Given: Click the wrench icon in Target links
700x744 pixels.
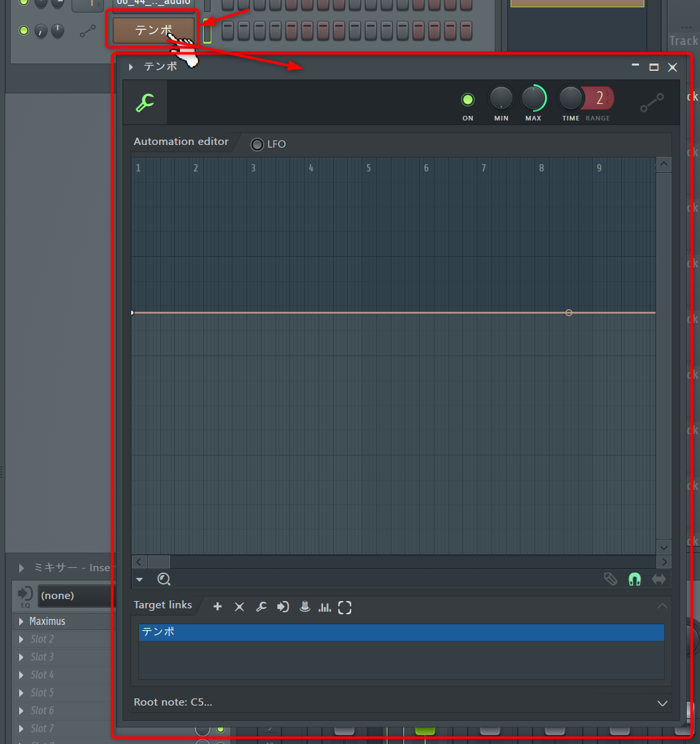Looking at the screenshot, I should 262,607.
